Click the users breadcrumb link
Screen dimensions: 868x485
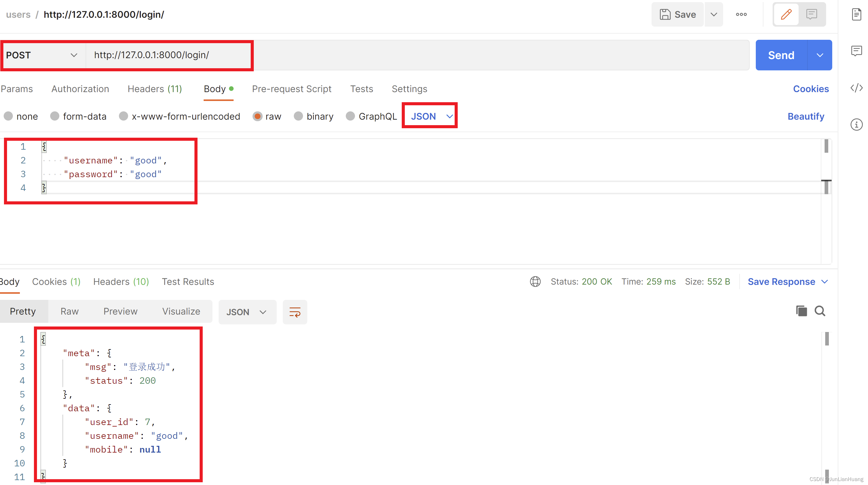[x=18, y=14]
